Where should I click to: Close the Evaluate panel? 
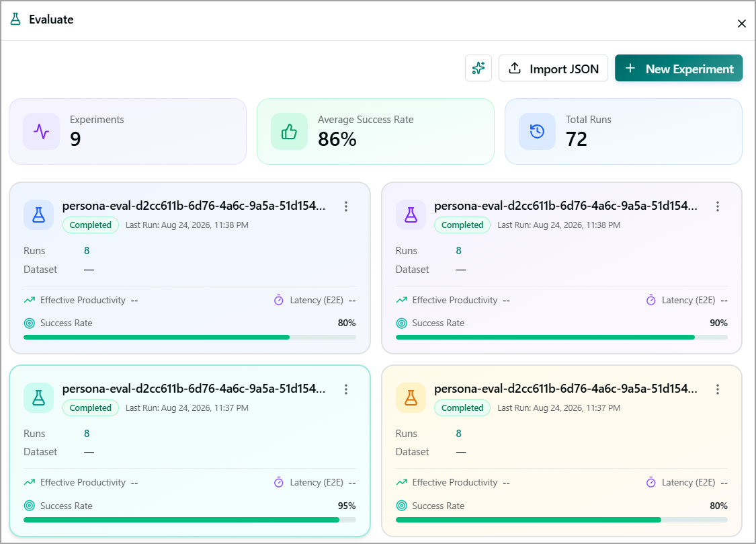point(741,24)
